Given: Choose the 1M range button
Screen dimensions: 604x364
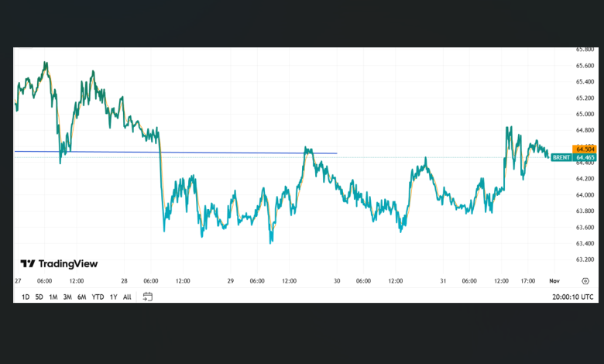Looking at the screenshot, I should 53,297.
